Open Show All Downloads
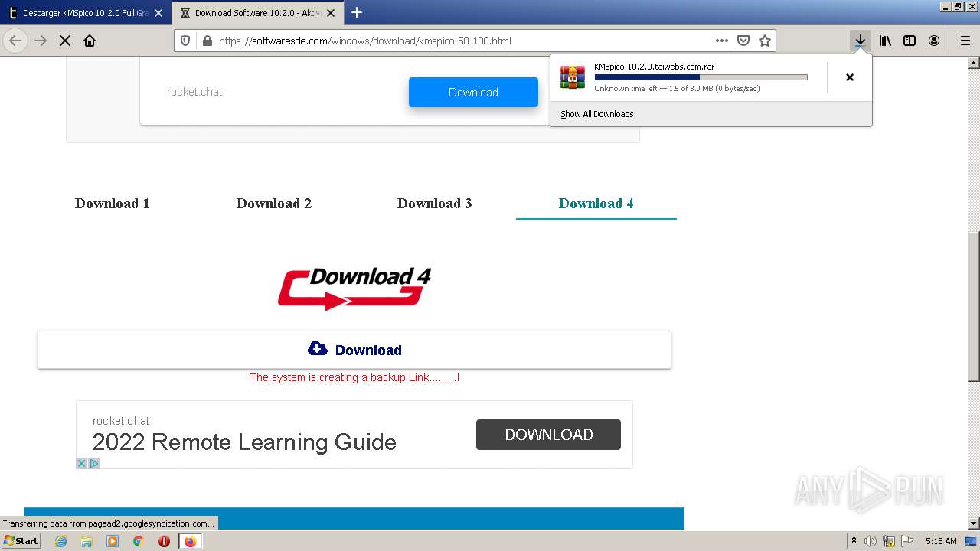Image resolution: width=980 pixels, height=551 pixels. tap(597, 114)
